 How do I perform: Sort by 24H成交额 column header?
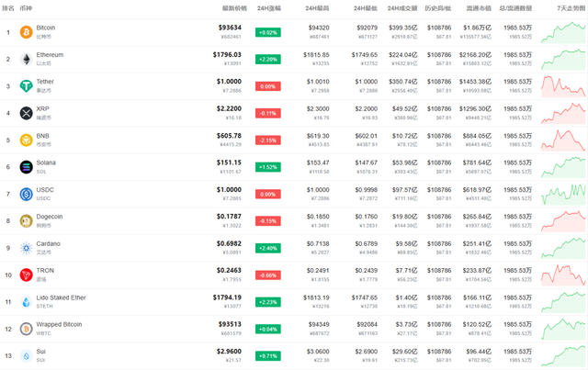pyautogui.click(x=402, y=8)
